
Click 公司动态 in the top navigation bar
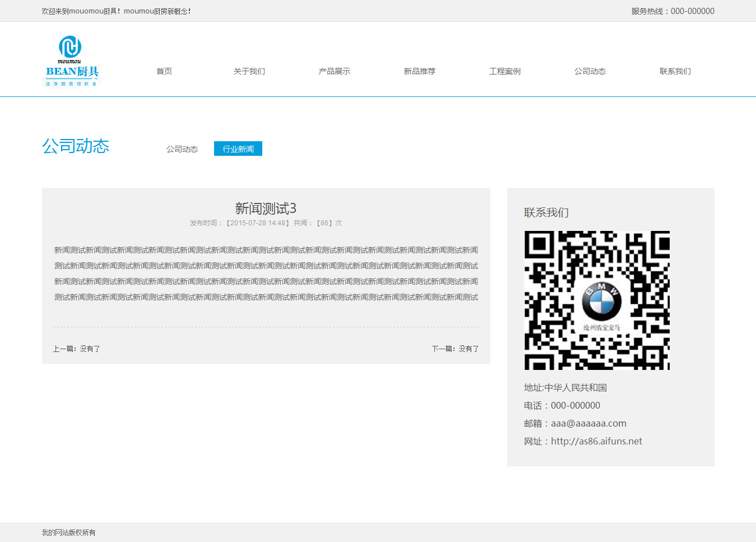point(590,71)
